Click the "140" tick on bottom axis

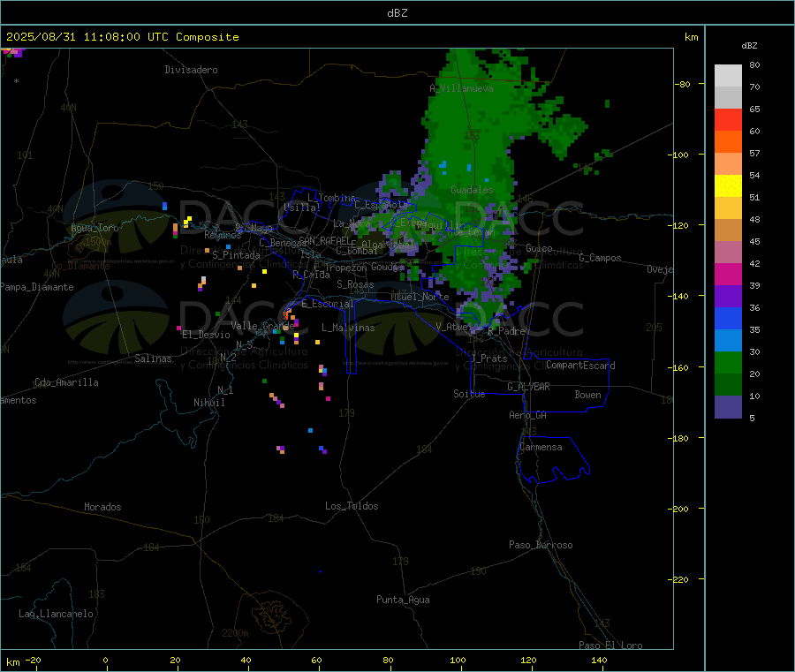point(599,661)
